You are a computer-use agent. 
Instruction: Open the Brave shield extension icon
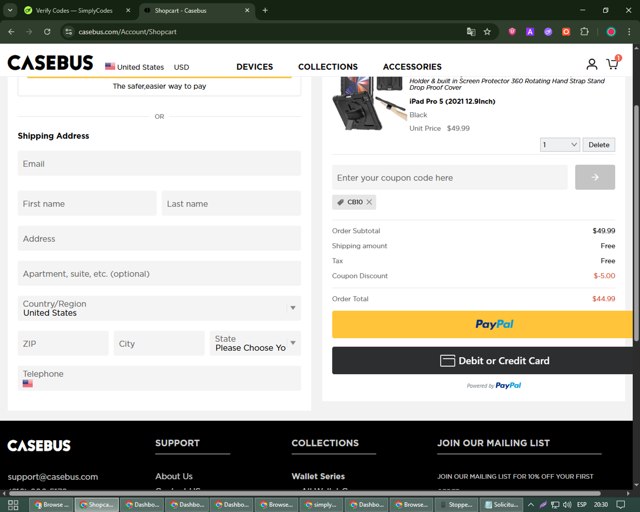pos(512,32)
